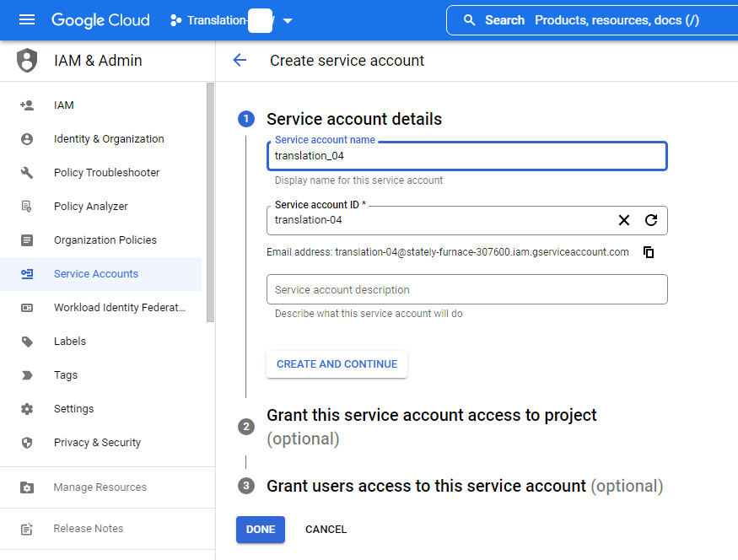
Task: Click the Service Accounts icon
Action: 27,274
